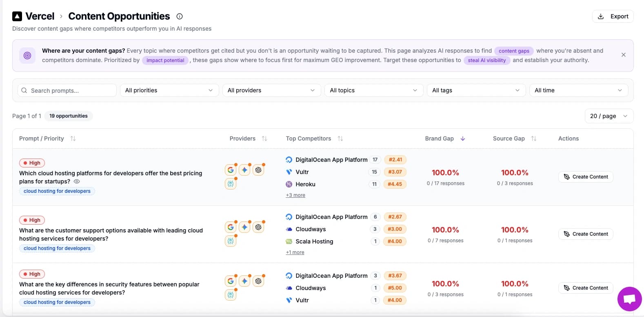Screen dimensions: 644x317
Task: Click the steal AI visibility highlighted term
Action: [x=486, y=60]
